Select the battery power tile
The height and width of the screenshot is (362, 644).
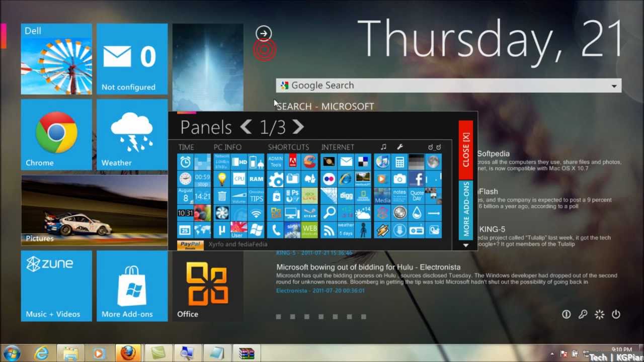pos(256,161)
